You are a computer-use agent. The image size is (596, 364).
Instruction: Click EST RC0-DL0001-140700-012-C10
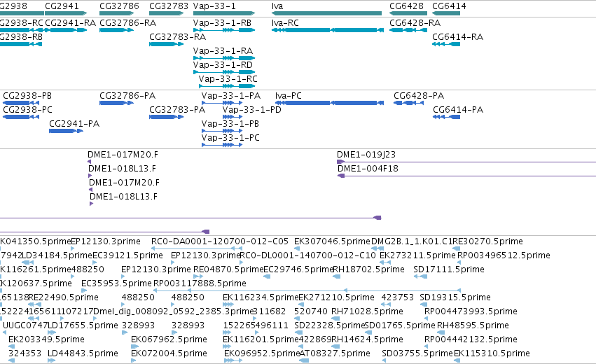[307, 255]
